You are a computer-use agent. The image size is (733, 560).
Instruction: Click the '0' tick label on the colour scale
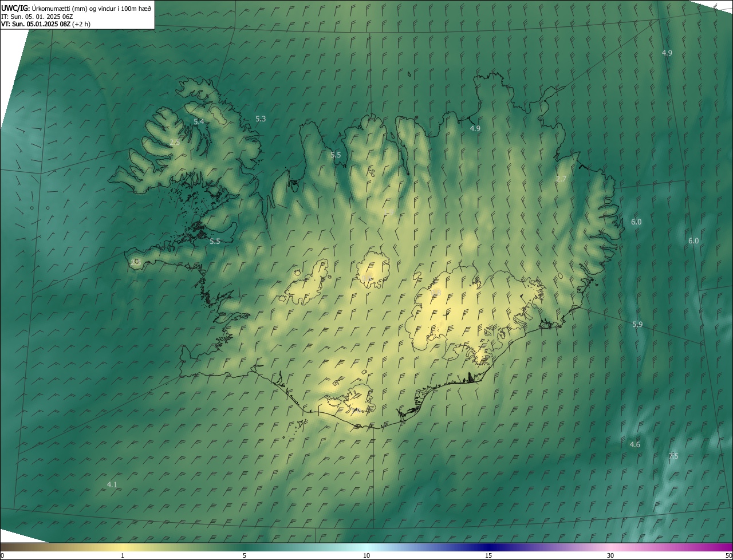click(x=2, y=555)
